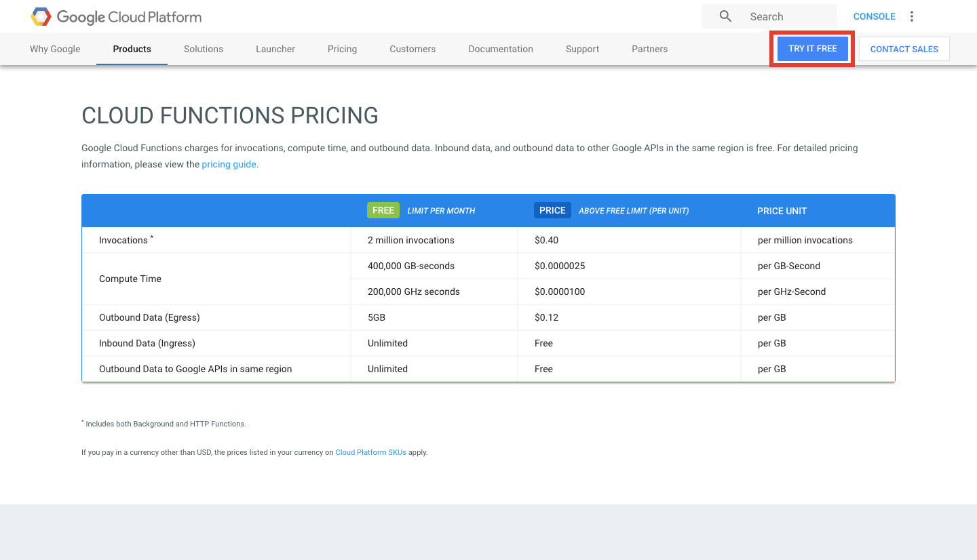This screenshot has width=977, height=560.
Task: Click the Customers navigation item
Action: pyautogui.click(x=413, y=48)
